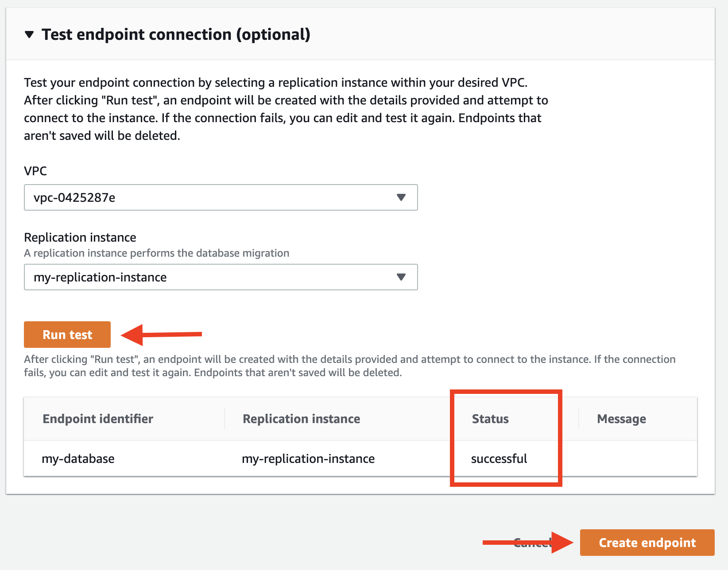Viewport: 728px width, 570px height.
Task: Click the successful status text
Action: 499,458
